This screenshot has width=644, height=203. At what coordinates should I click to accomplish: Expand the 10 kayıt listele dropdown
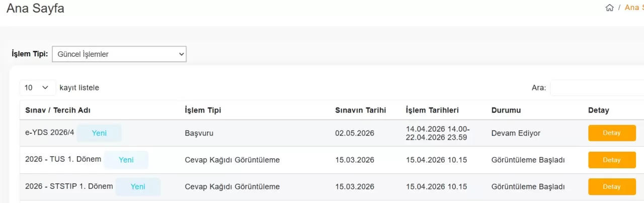coord(38,87)
